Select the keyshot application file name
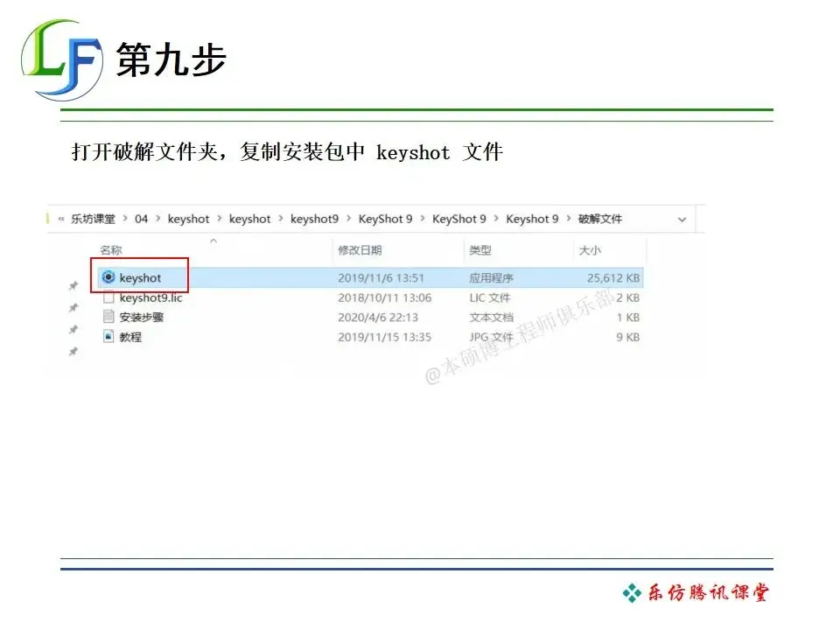840x630 pixels. [x=140, y=277]
